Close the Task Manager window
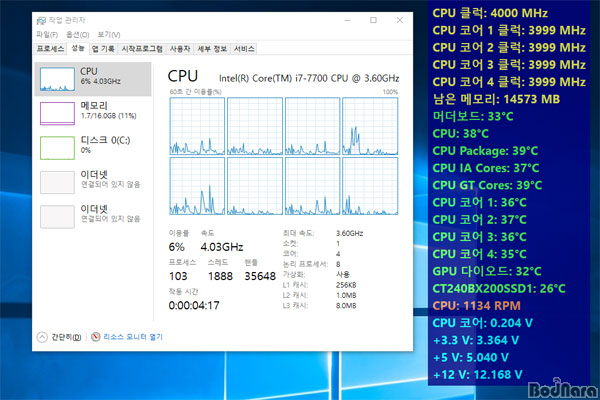Image resolution: width=600 pixels, height=400 pixels. click(x=399, y=20)
